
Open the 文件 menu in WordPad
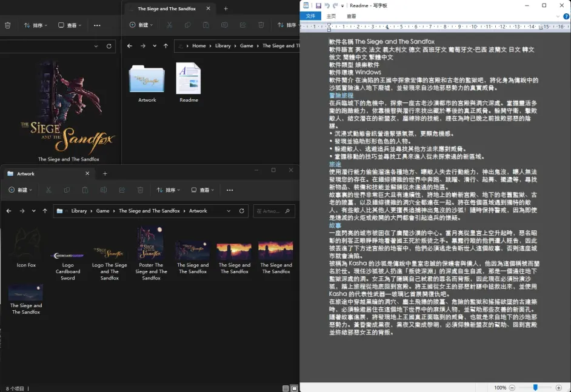(310, 16)
